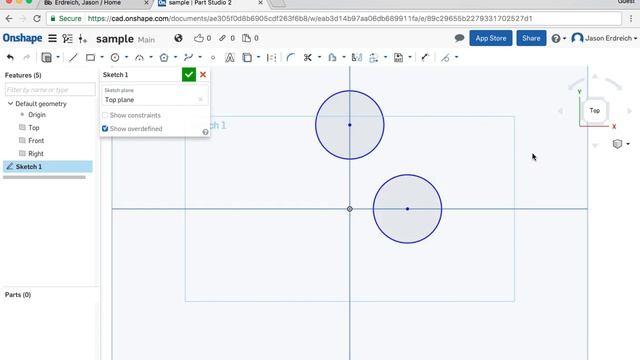
Task: Select the Spline sketch tool
Action: pyautogui.click(x=188, y=58)
